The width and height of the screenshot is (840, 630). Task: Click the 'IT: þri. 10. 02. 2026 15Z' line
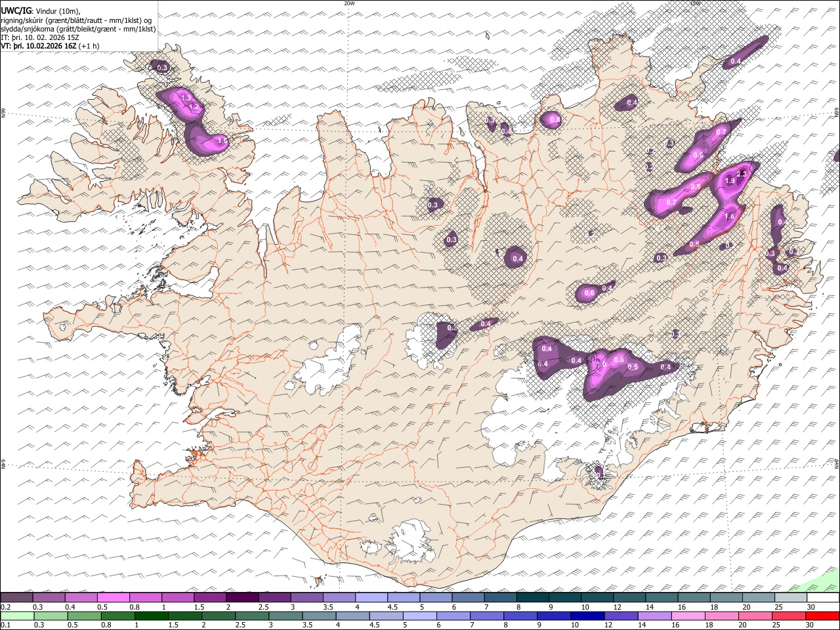point(40,37)
